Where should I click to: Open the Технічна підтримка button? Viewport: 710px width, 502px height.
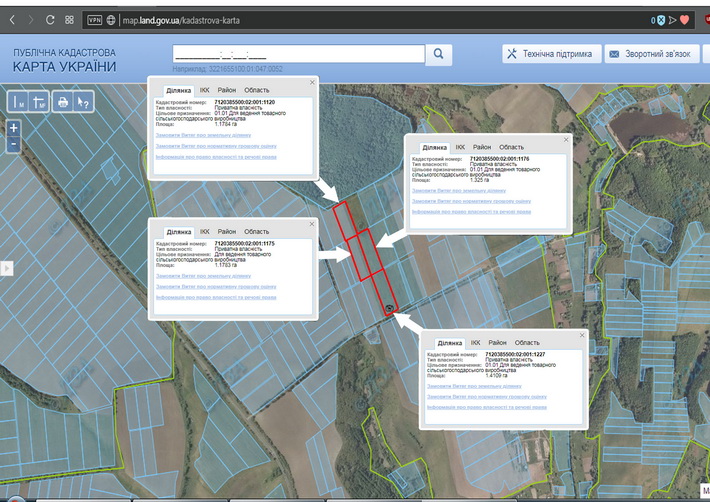552,54
